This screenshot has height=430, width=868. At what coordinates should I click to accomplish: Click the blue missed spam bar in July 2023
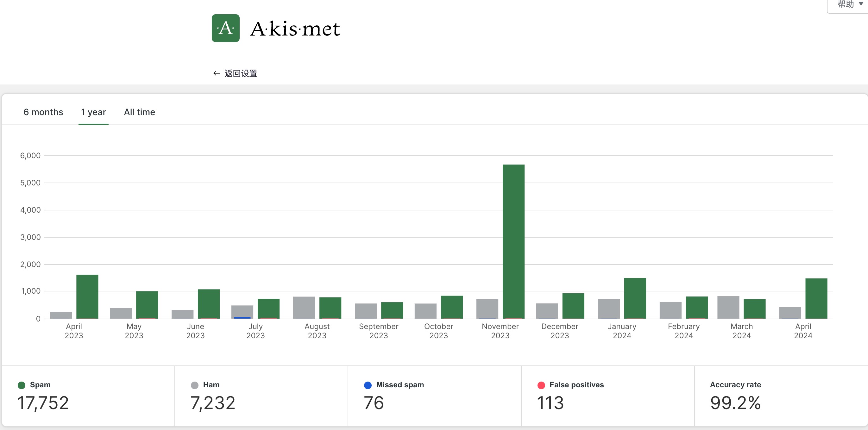(242, 318)
